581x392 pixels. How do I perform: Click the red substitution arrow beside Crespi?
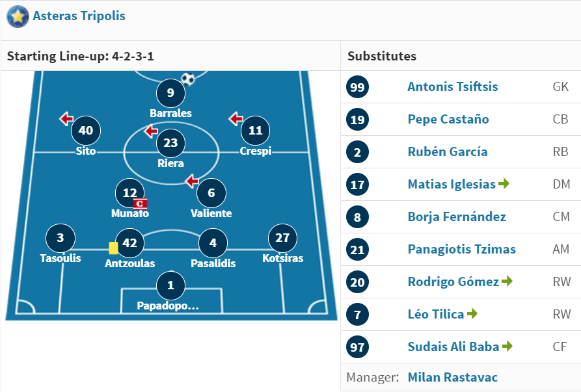[x=236, y=119]
